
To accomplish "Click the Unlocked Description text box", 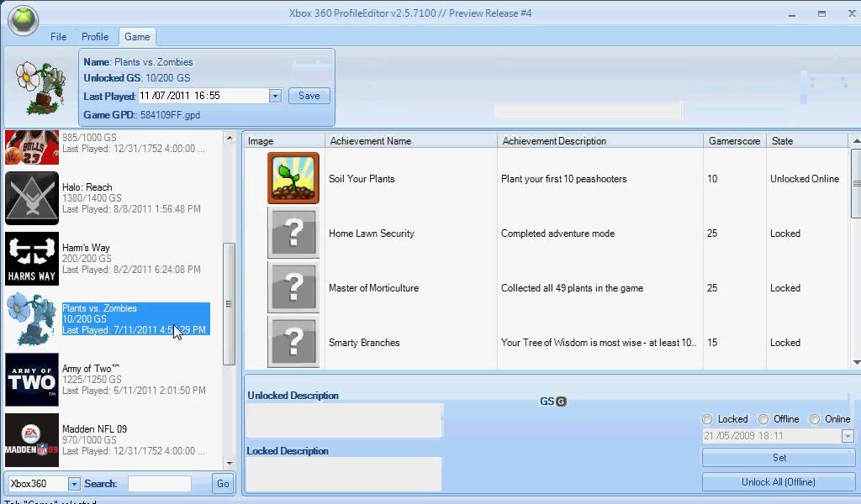I will click(x=345, y=420).
